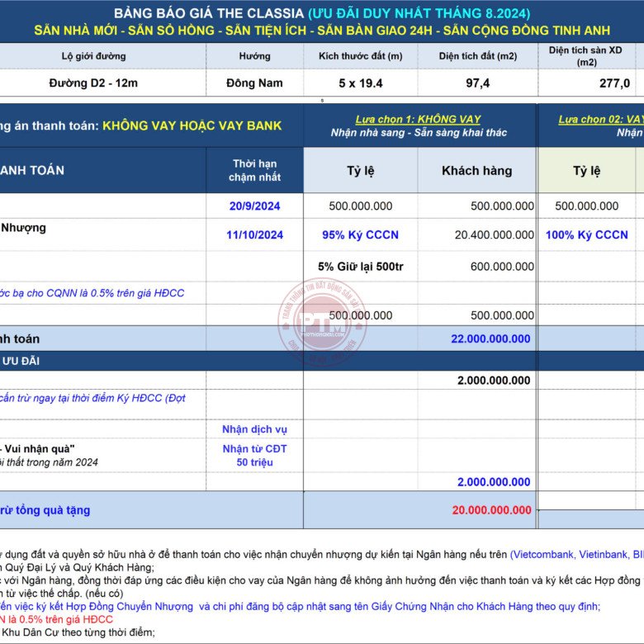
Task: Select the red '20.000.000.000' amount
Action: [491, 510]
